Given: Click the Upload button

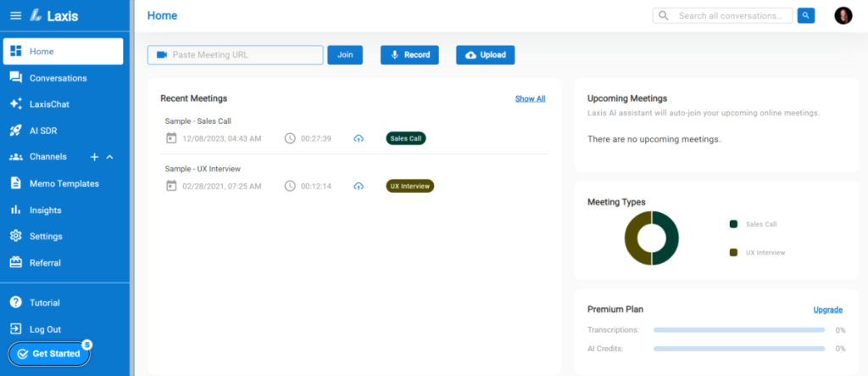Looking at the screenshot, I should 485,55.
